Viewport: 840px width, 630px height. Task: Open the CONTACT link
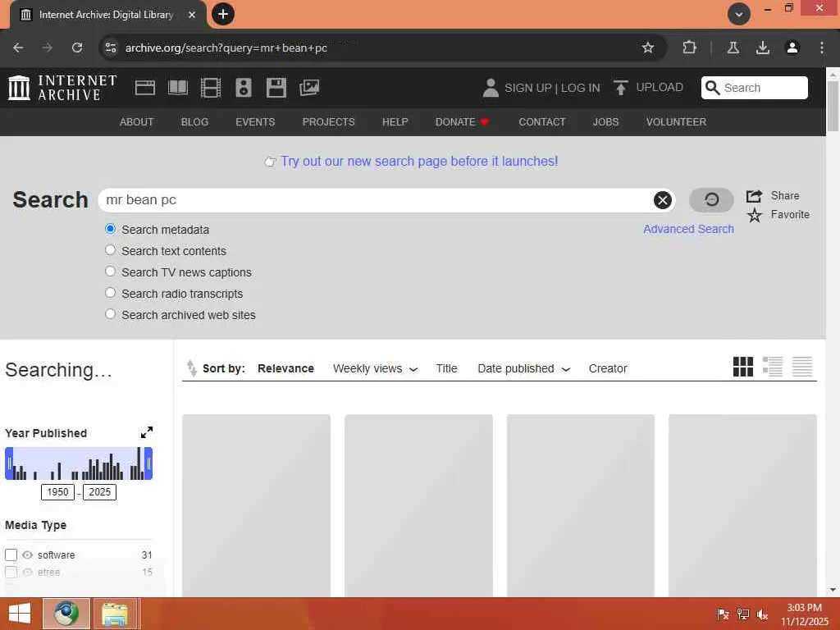(x=541, y=122)
